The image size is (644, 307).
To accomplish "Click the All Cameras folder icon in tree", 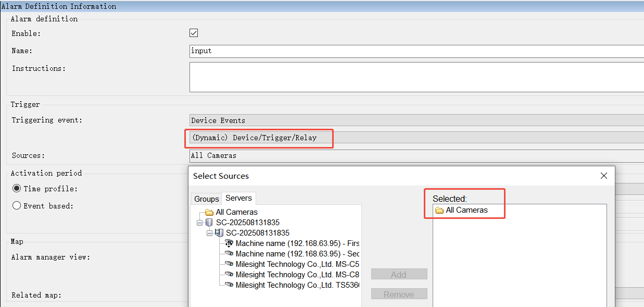I will coord(209,212).
